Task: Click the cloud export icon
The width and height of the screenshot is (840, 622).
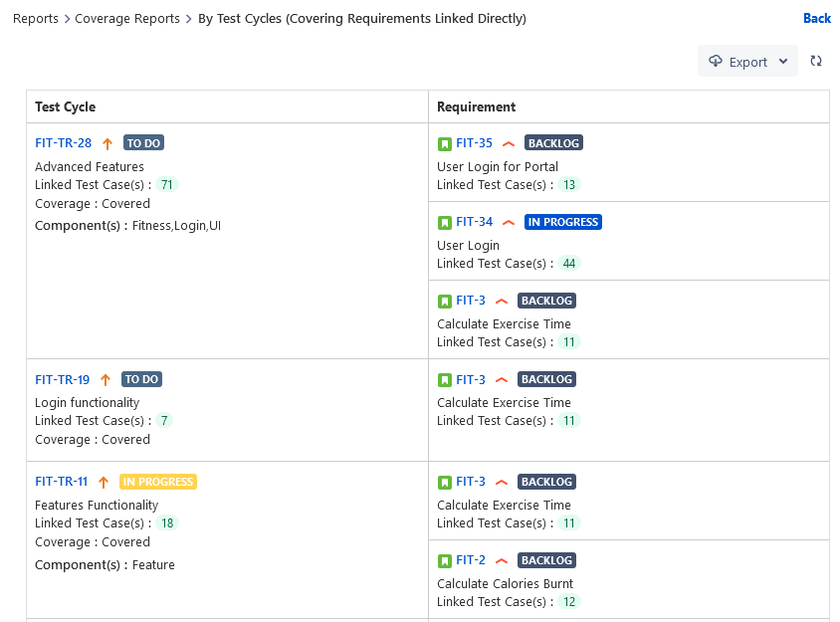Action: pos(715,62)
